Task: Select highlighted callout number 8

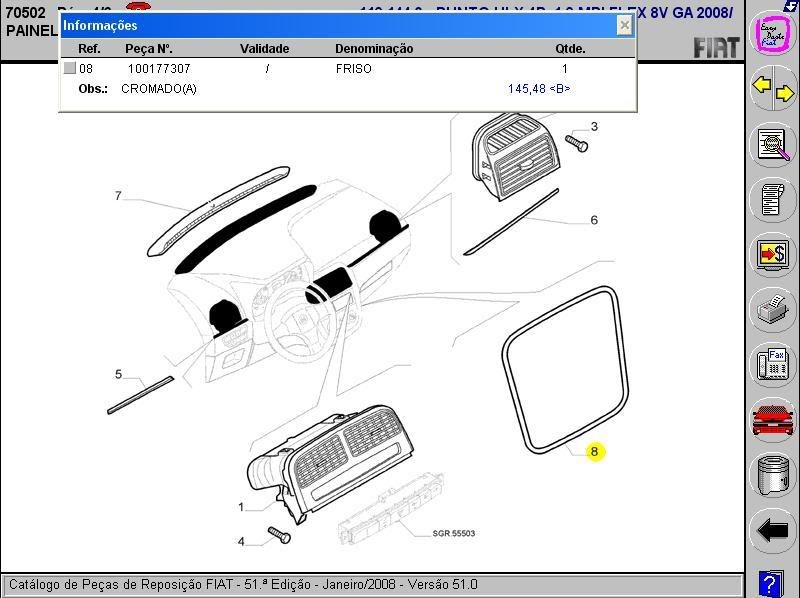Action: [594, 452]
